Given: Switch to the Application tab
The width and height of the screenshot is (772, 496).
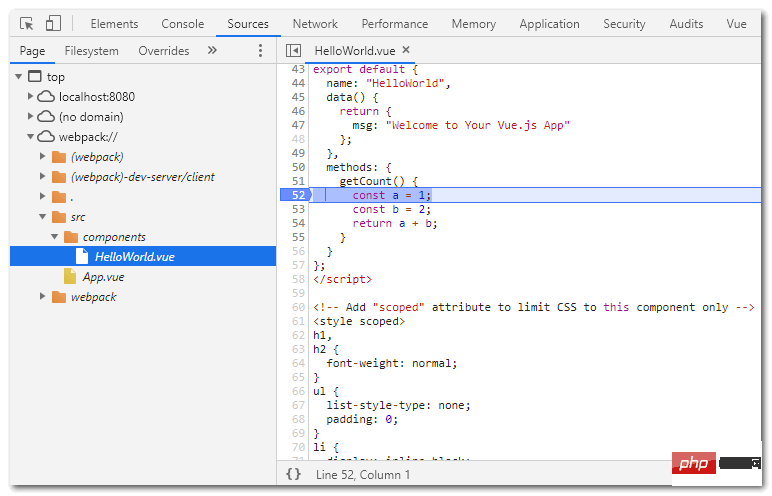Looking at the screenshot, I should pos(549,24).
